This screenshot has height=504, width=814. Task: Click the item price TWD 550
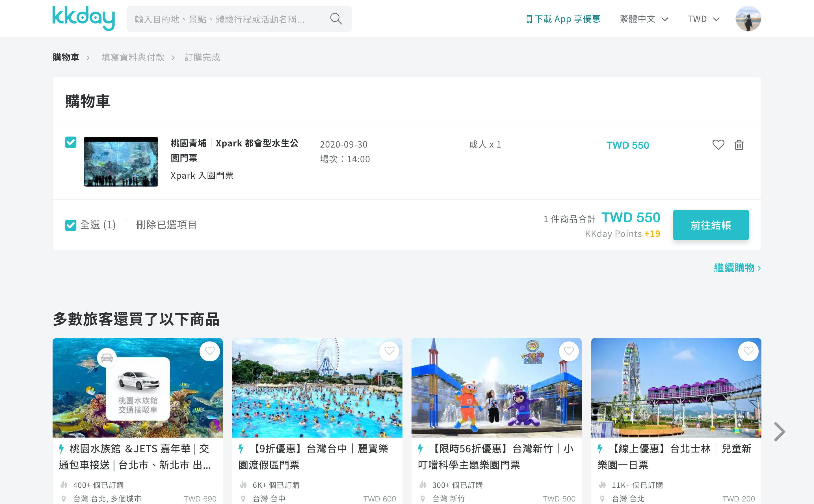[628, 145]
